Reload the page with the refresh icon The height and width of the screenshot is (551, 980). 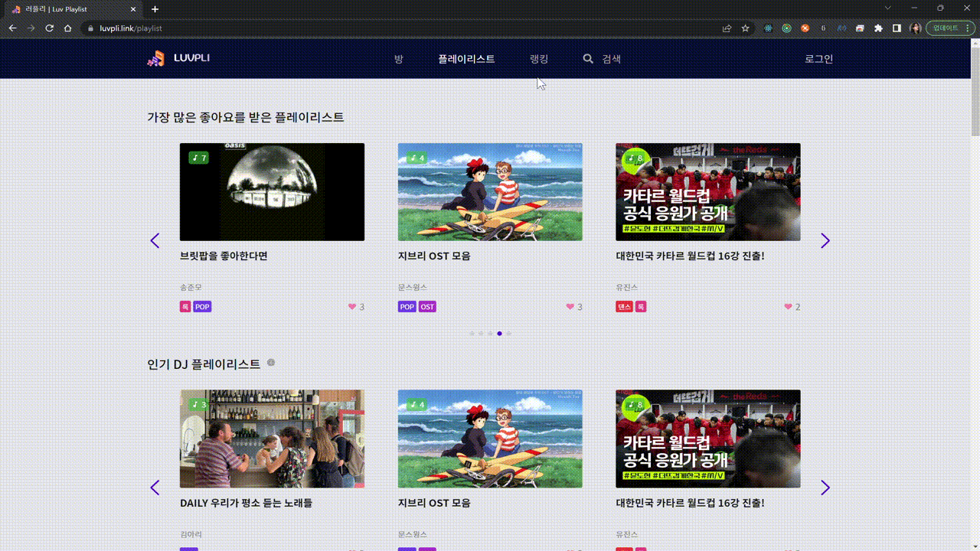coord(49,28)
